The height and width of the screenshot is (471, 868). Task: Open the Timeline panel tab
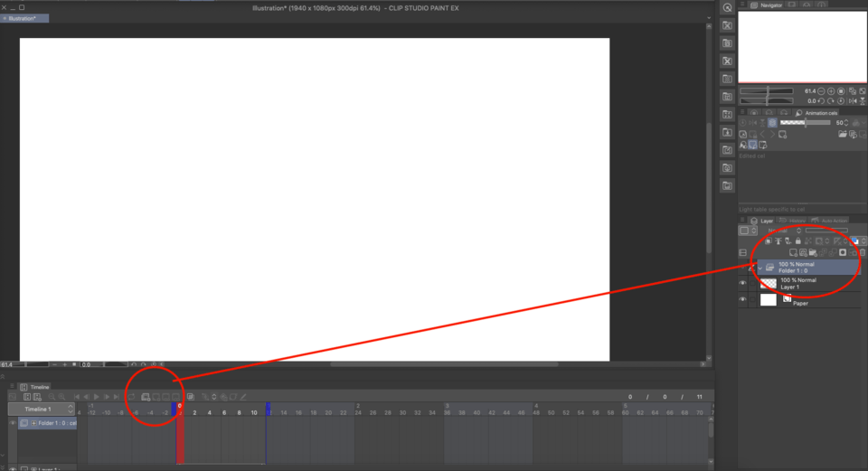click(x=35, y=387)
